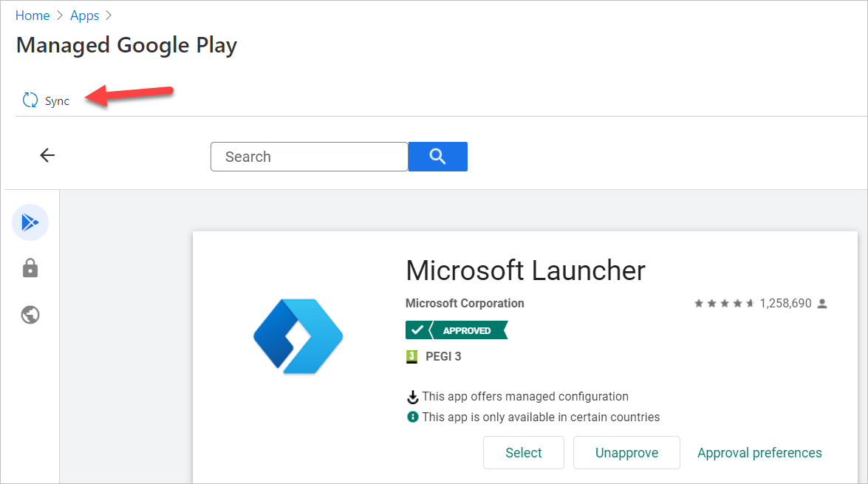Image resolution: width=868 pixels, height=484 pixels.
Task: Click the green APPROVED badge
Action: tap(457, 330)
